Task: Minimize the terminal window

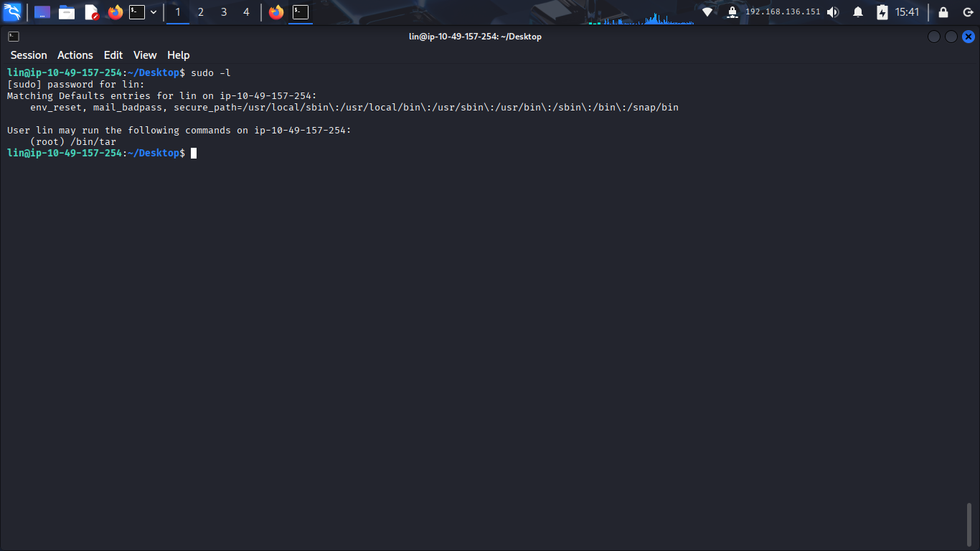Action: [x=934, y=37]
